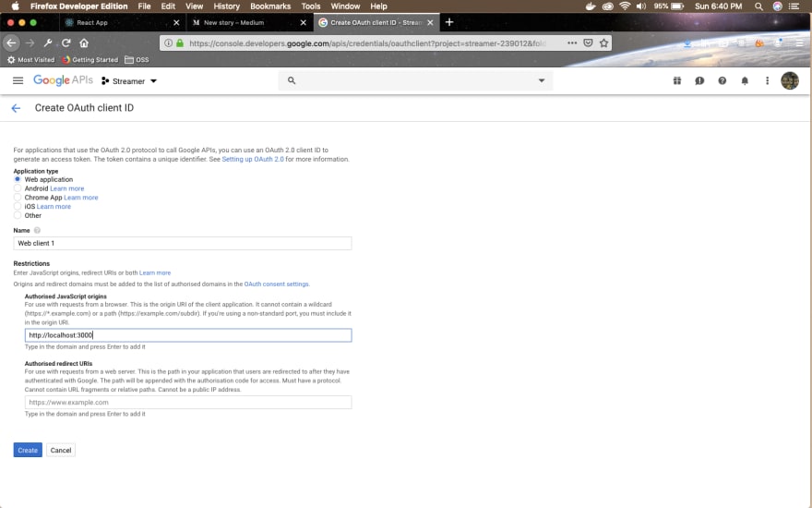Image resolution: width=812 pixels, height=508 pixels.
Task: Open the notifications bell icon
Action: [x=745, y=80]
